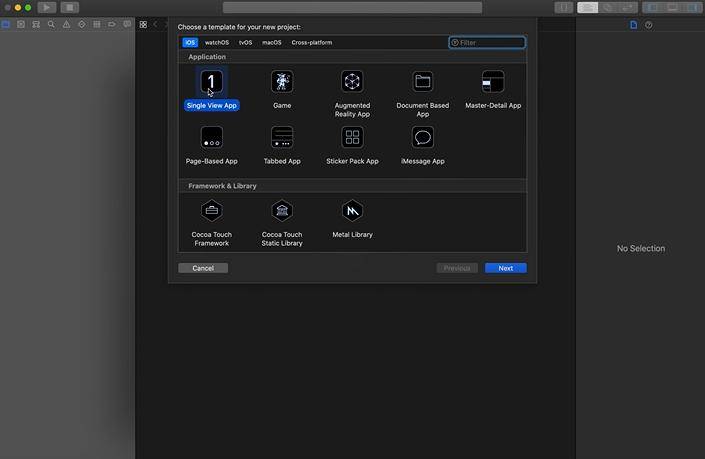Select the Metal Library template

pos(352,211)
